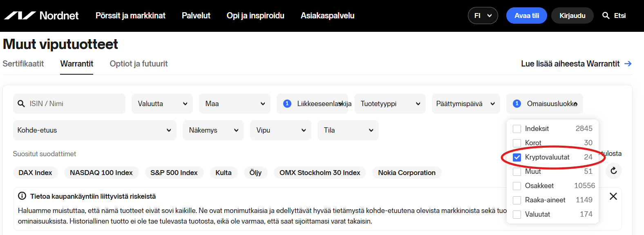The width and height of the screenshot is (644, 235).
Task: Open Pörssit ja markkinat menu
Action: click(x=130, y=16)
